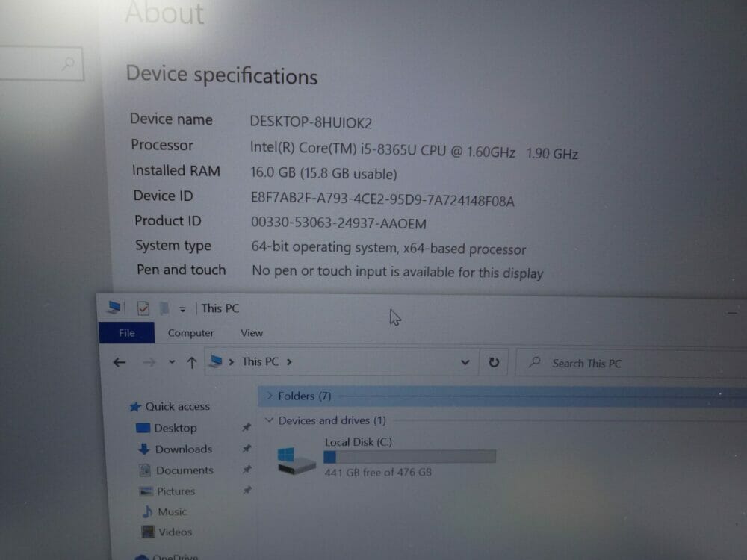Click the pin icon next to Downloads
Viewport: 747px width, 560px height.
pyautogui.click(x=247, y=448)
